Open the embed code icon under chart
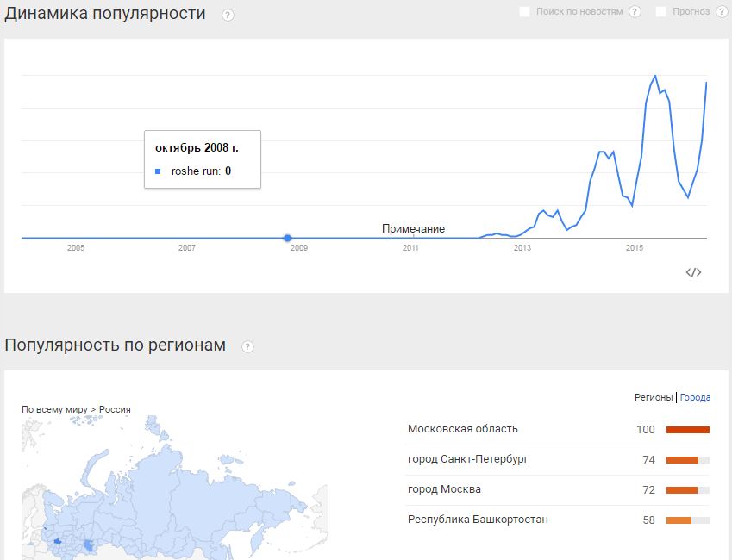This screenshot has width=732, height=560. pyautogui.click(x=693, y=272)
